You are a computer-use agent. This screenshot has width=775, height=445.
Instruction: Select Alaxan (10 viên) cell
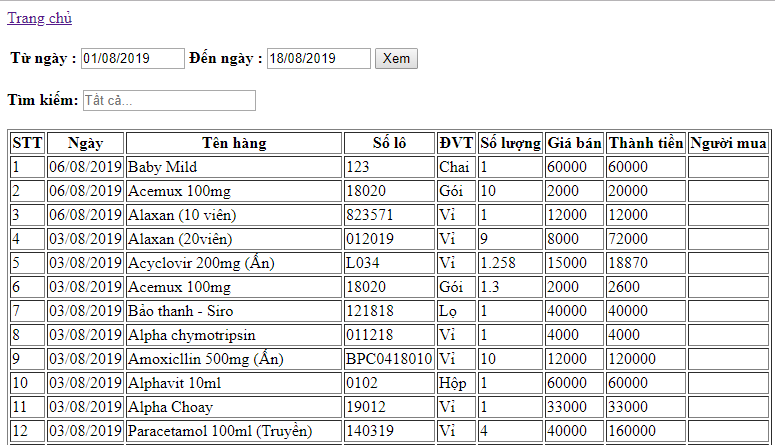click(234, 215)
